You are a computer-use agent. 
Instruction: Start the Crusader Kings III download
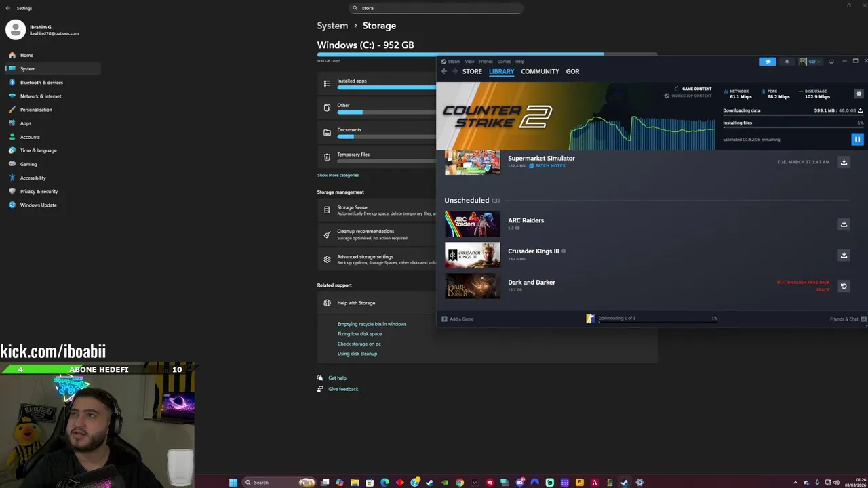pos(844,255)
